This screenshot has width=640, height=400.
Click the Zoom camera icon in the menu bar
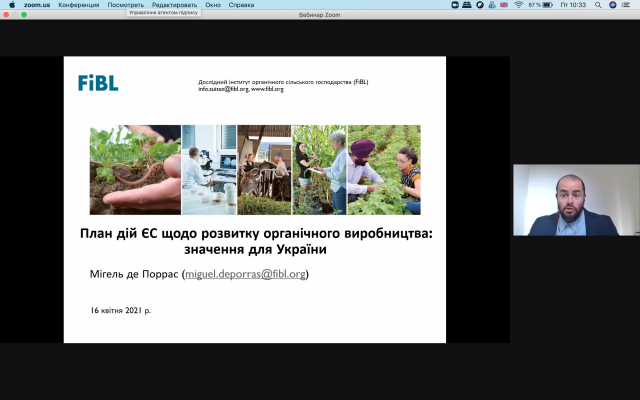(x=455, y=5)
